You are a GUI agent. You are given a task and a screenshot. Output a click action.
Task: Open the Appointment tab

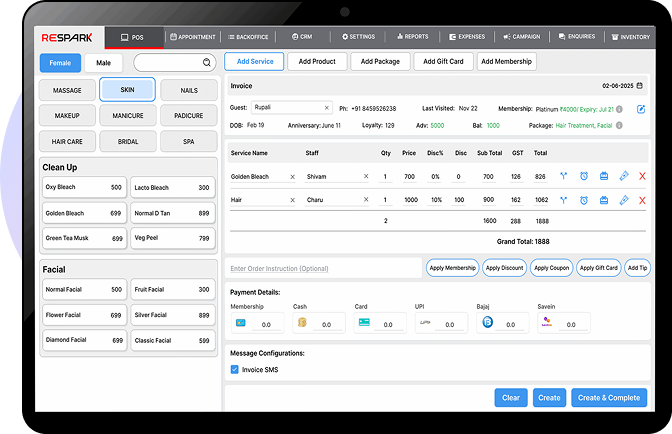pyautogui.click(x=193, y=37)
